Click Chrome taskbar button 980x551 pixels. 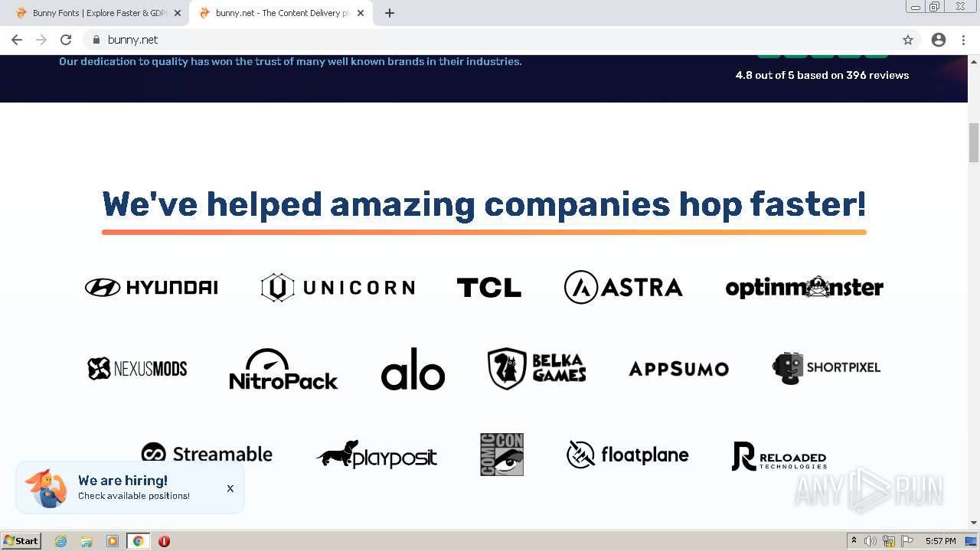point(138,541)
